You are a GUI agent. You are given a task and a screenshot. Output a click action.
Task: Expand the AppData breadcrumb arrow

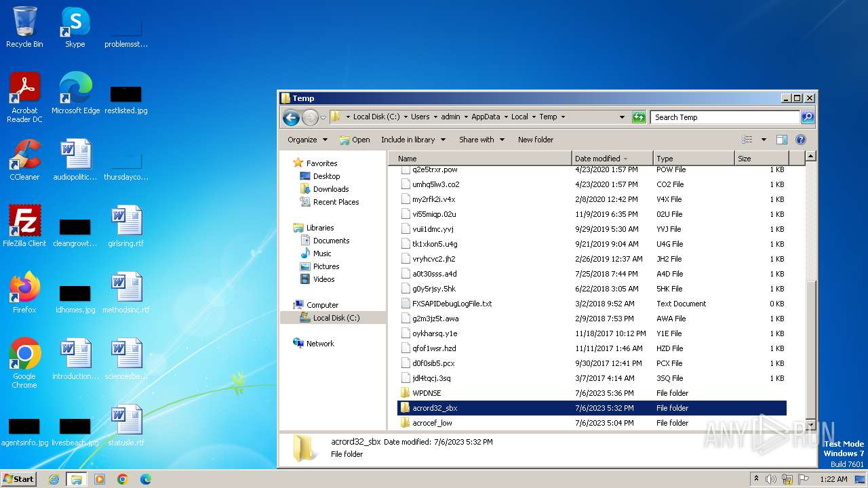506,117
